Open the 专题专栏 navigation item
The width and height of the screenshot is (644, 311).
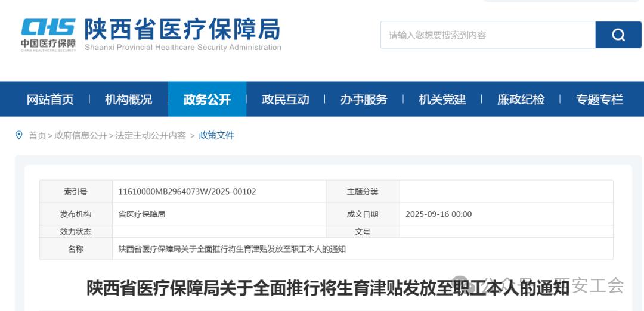click(x=599, y=99)
